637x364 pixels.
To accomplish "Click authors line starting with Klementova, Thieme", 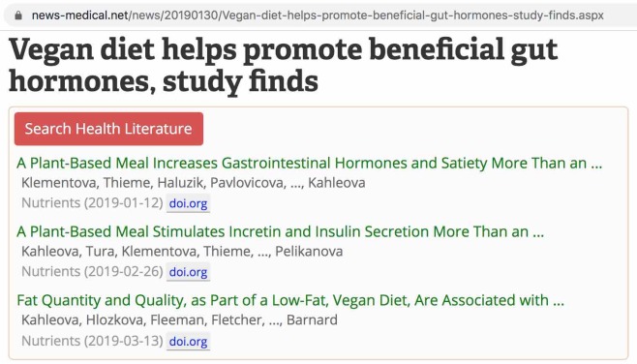I will [193, 183].
